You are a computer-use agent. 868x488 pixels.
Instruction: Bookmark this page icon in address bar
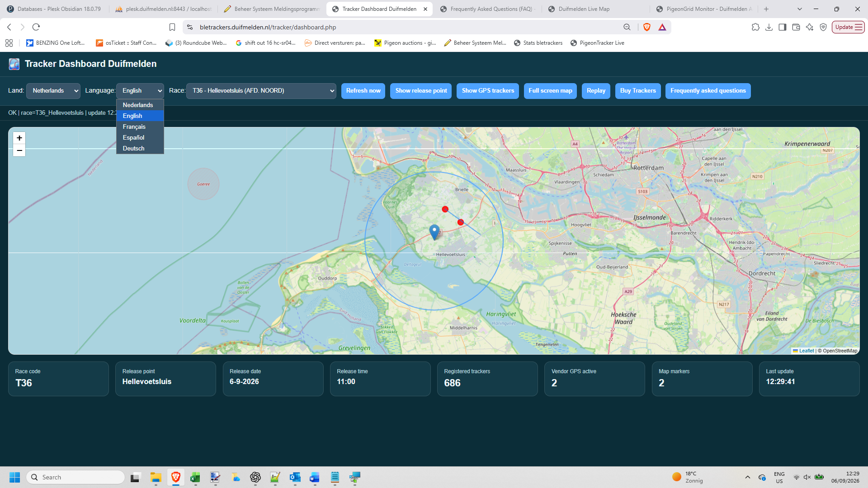click(x=172, y=27)
